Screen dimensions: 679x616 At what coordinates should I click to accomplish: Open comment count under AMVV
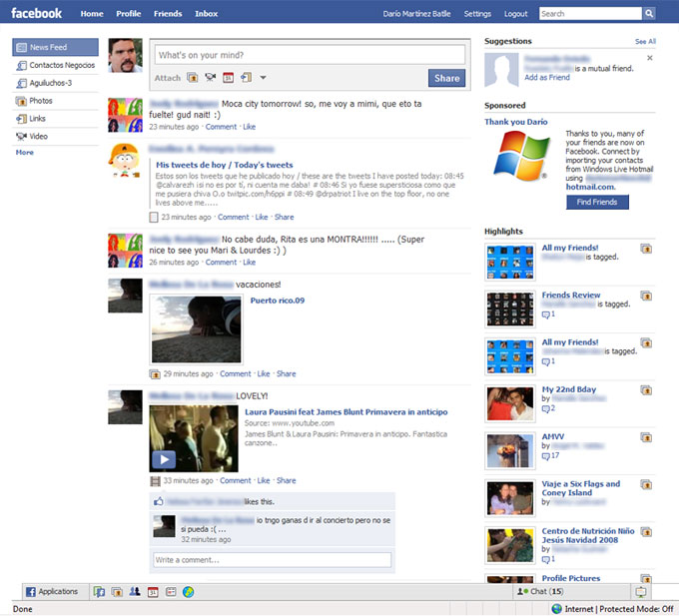coord(550,456)
